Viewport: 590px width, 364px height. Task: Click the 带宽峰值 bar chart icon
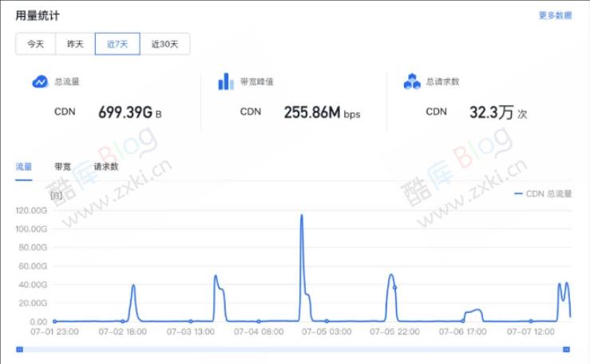click(226, 81)
